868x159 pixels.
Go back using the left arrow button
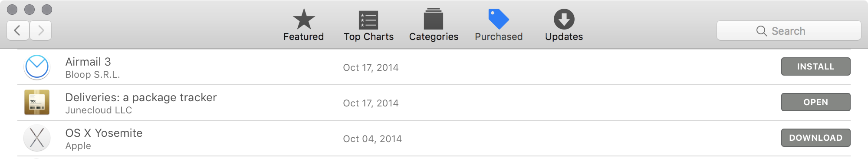pyautogui.click(x=18, y=30)
